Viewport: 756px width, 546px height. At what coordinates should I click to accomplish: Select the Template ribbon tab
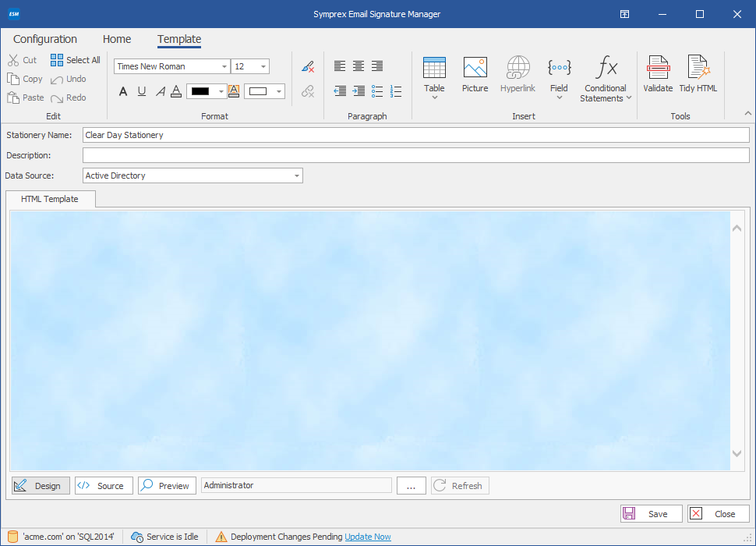(179, 39)
